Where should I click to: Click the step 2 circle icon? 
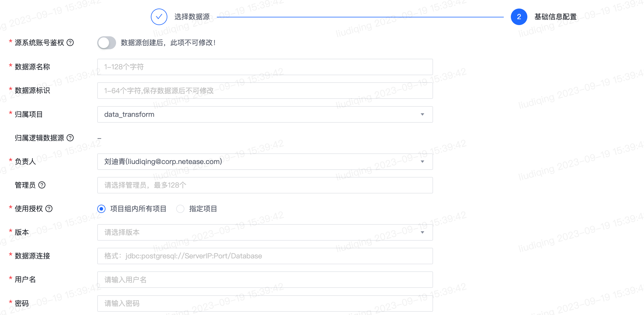519,17
